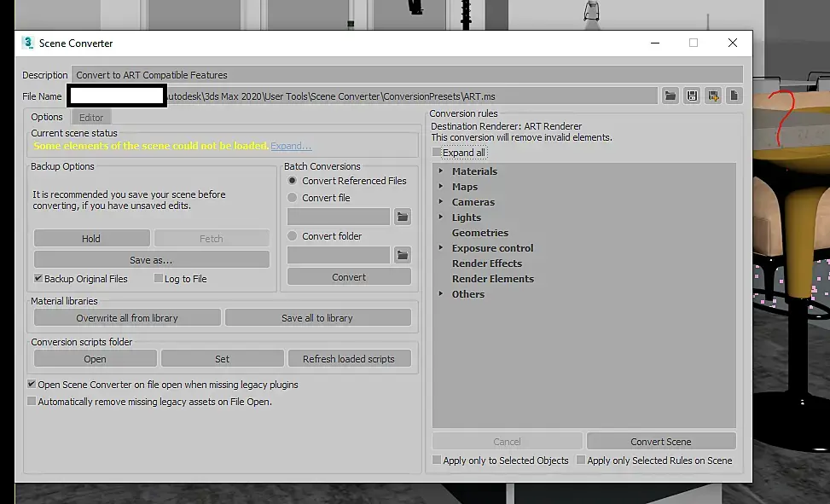Click the Description text field
830x504 pixels.
(x=407, y=75)
